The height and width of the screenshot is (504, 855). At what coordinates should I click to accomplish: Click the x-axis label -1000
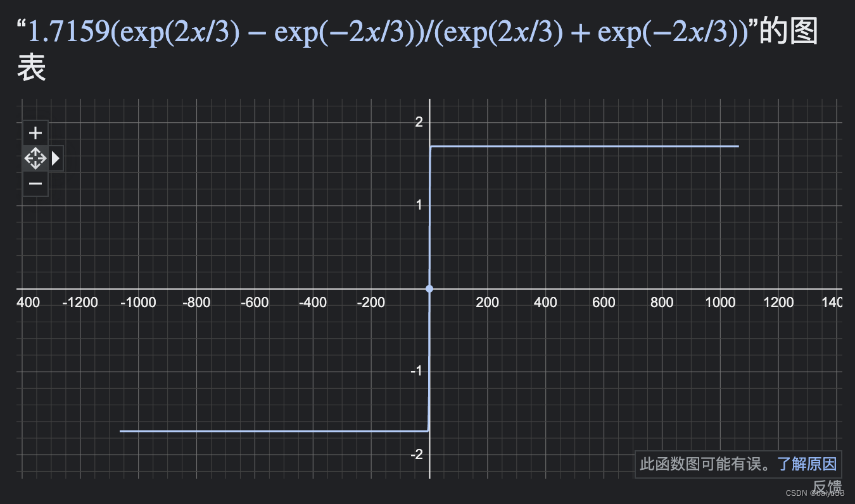pyautogui.click(x=137, y=302)
